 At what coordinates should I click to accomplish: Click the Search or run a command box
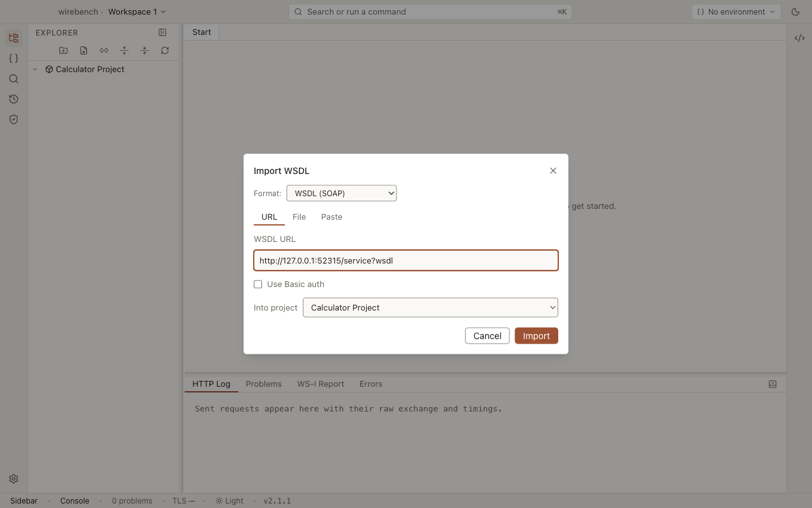tap(430, 11)
